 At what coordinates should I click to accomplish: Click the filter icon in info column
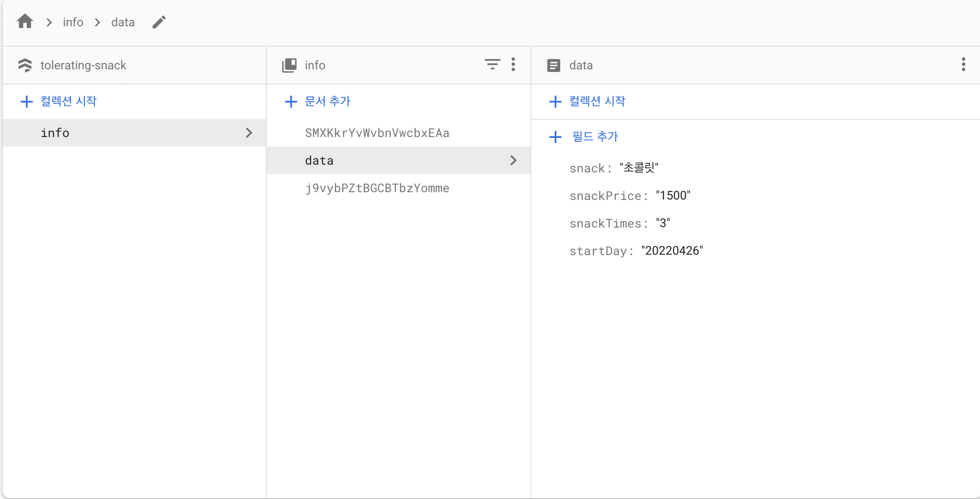coord(492,65)
